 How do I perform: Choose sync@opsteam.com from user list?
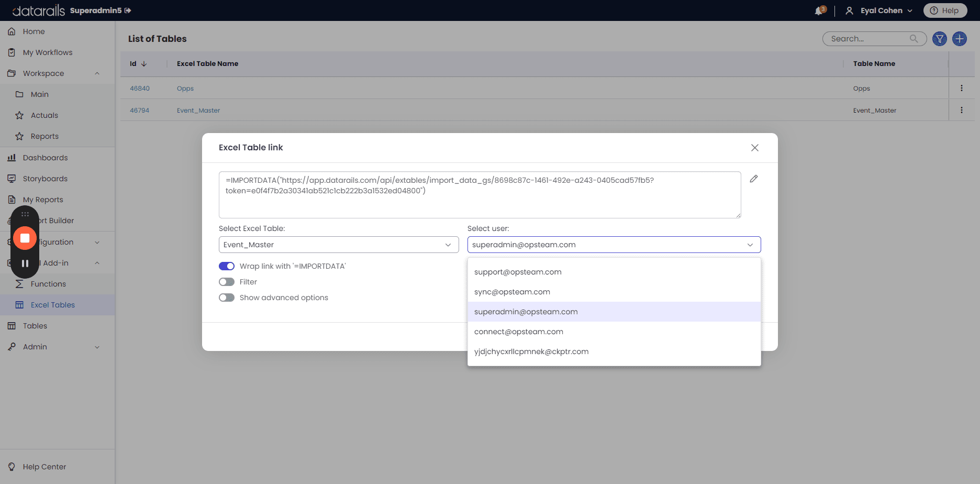point(614,292)
